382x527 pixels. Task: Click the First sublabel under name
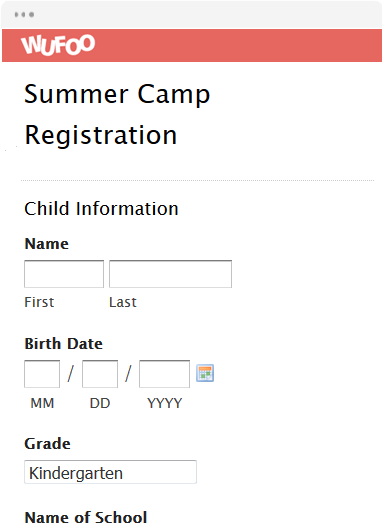point(39,302)
